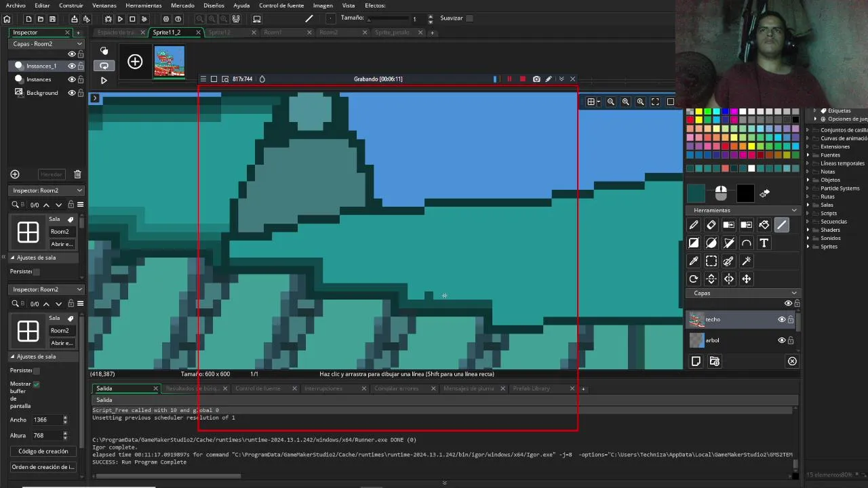
Task: Select the rectangular selection tool
Action: click(x=711, y=261)
